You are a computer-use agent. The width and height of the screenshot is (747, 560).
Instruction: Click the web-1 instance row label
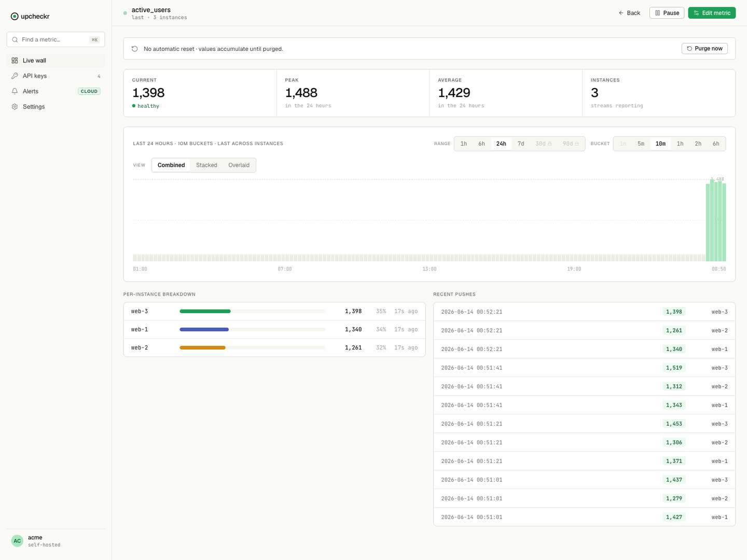140,329
